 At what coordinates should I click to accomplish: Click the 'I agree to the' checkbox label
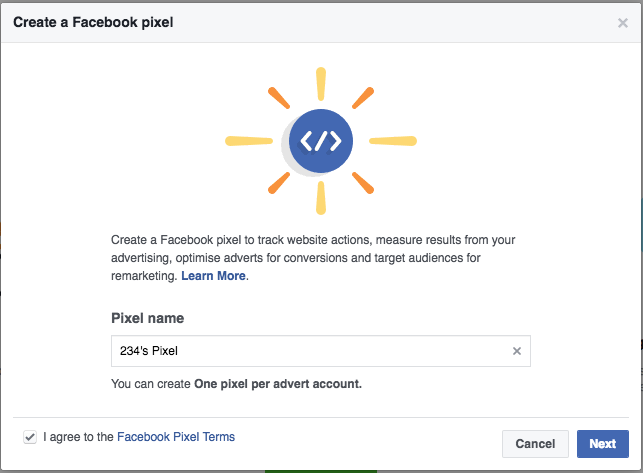(x=78, y=437)
